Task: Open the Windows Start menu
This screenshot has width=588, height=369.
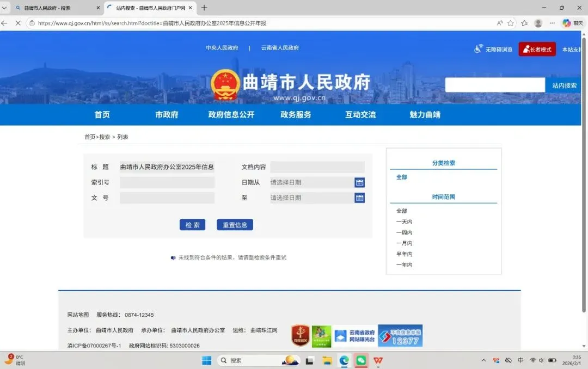Action: [x=207, y=360]
